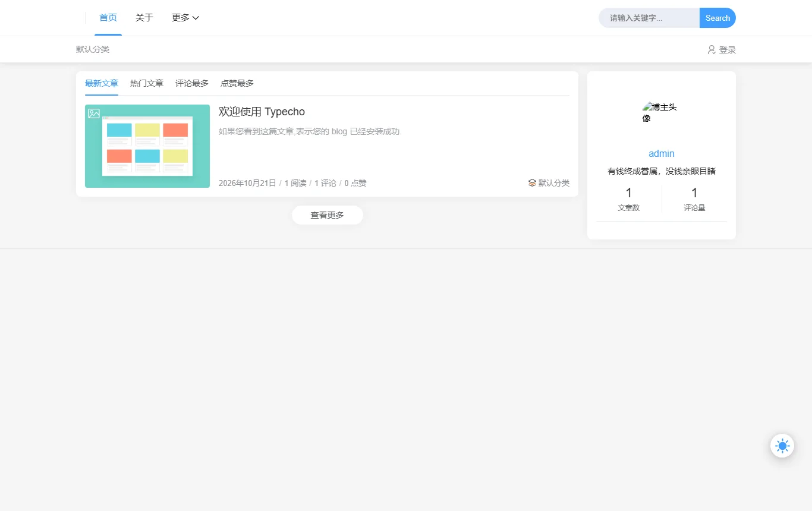This screenshot has height=511, width=812.
Task: Switch to the 评论最多 tab
Action: pyautogui.click(x=192, y=83)
